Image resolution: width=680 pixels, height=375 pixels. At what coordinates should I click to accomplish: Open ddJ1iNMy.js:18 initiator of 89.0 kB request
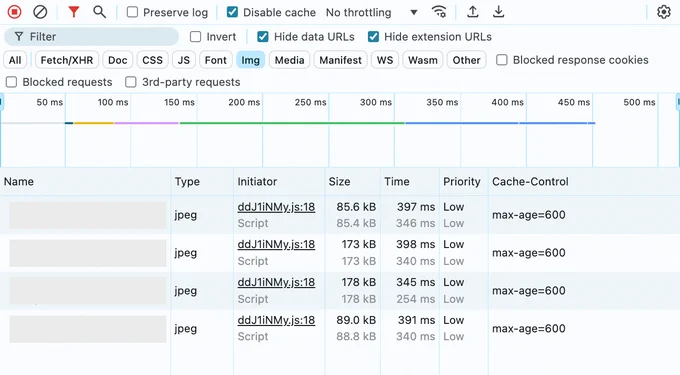276,320
